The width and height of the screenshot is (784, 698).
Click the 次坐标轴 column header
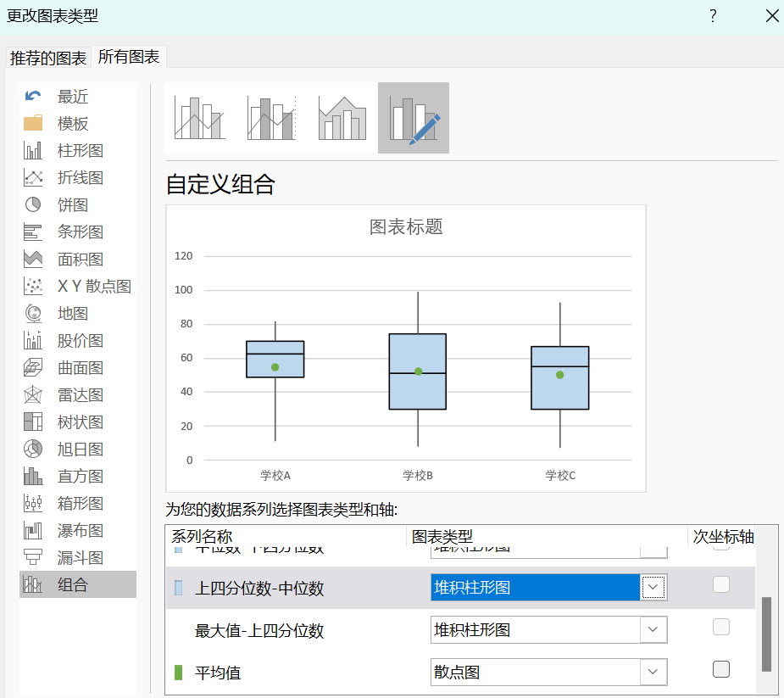pos(723,536)
